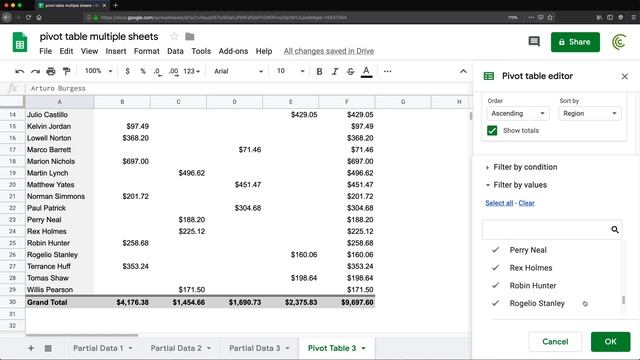Screen dimensions: 640x360
Task: Uncheck Robin Hunter in filter list
Action: [x=496, y=285]
